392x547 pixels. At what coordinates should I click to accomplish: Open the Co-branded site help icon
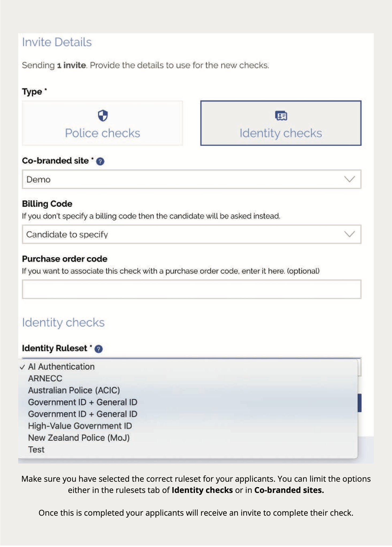(x=100, y=161)
